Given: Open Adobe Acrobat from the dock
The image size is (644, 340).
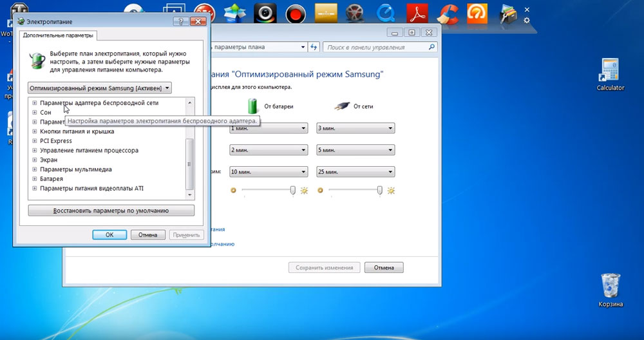Looking at the screenshot, I should pyautogui.click(x=417, y=14).
